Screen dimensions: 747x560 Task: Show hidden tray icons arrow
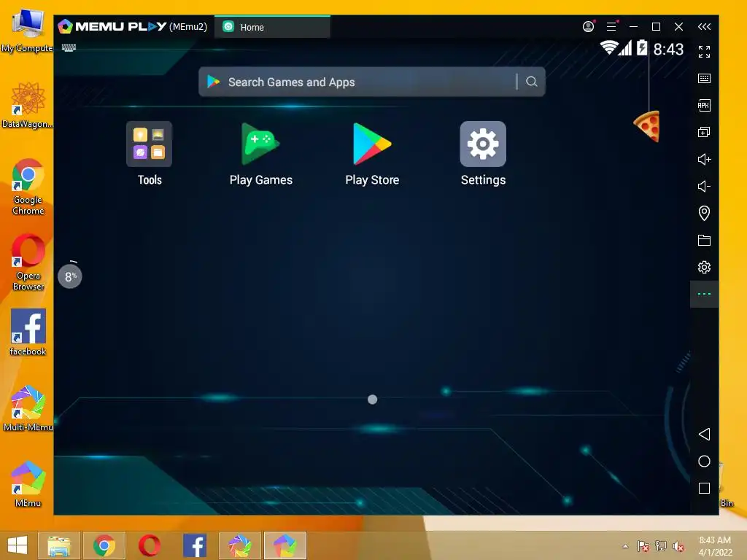[x=625, y=546]
